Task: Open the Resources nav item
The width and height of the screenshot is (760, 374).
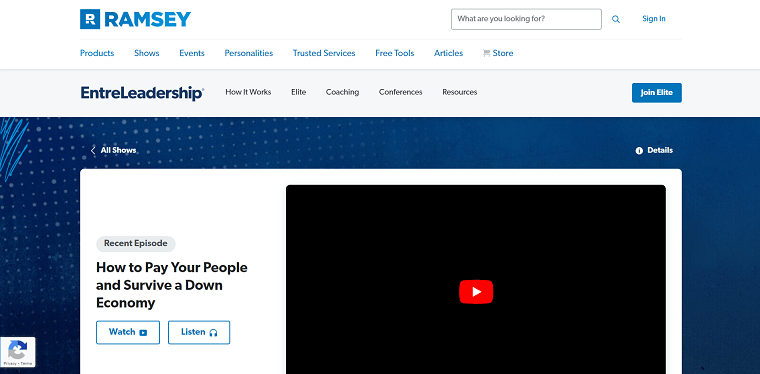Action: point(459,92)
